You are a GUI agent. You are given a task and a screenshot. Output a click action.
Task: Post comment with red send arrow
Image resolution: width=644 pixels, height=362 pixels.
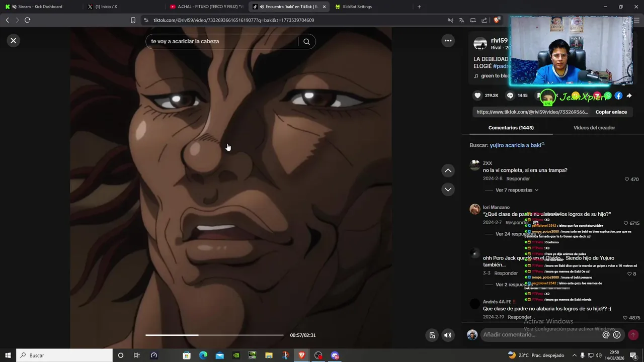(x=633, y=335)
